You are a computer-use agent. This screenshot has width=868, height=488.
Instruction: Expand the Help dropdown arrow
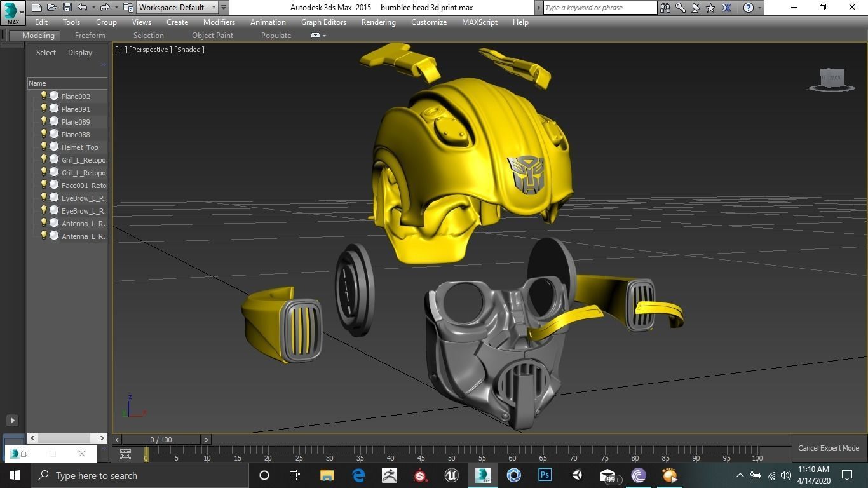(x=759, y=8)
